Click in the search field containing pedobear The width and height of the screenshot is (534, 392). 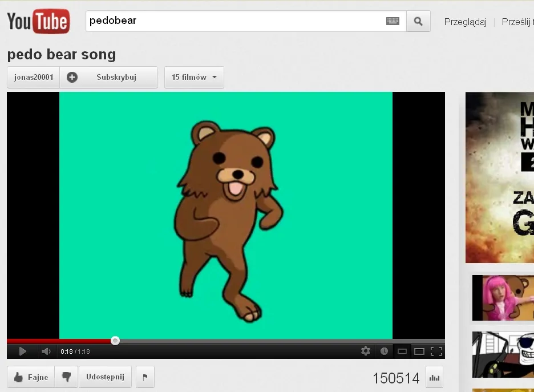234,22
